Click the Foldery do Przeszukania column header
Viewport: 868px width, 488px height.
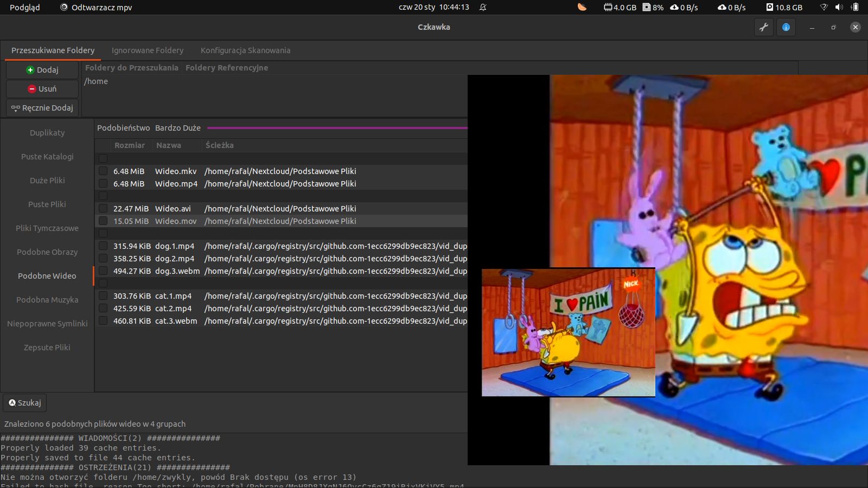[x=132, y=68]
